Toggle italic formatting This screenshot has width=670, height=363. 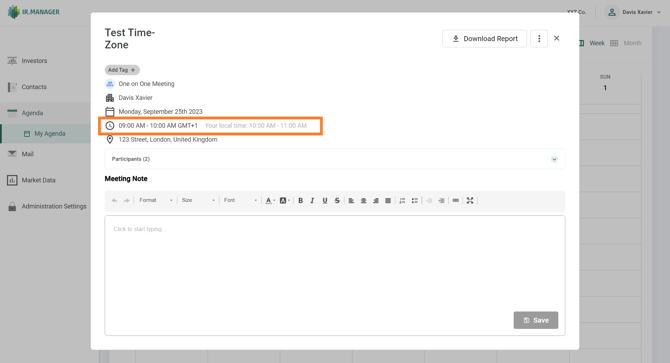(x=312, y=200)
